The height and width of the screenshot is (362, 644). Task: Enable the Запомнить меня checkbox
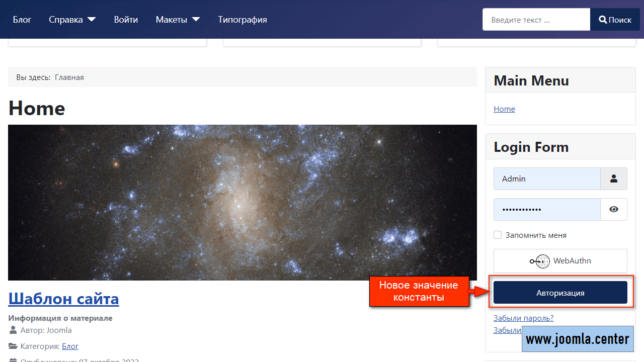pyautogui.click(x=498, y=235)
